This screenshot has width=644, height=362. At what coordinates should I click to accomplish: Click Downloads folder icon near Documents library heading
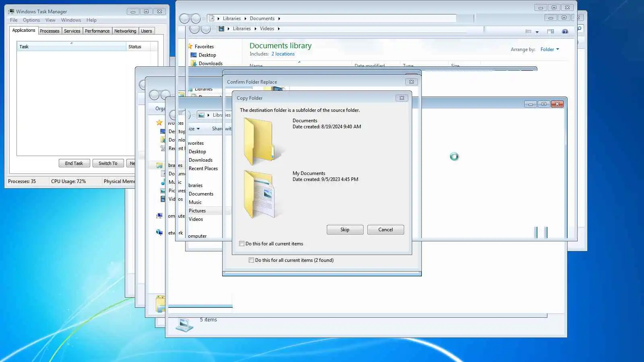[194, 63]
